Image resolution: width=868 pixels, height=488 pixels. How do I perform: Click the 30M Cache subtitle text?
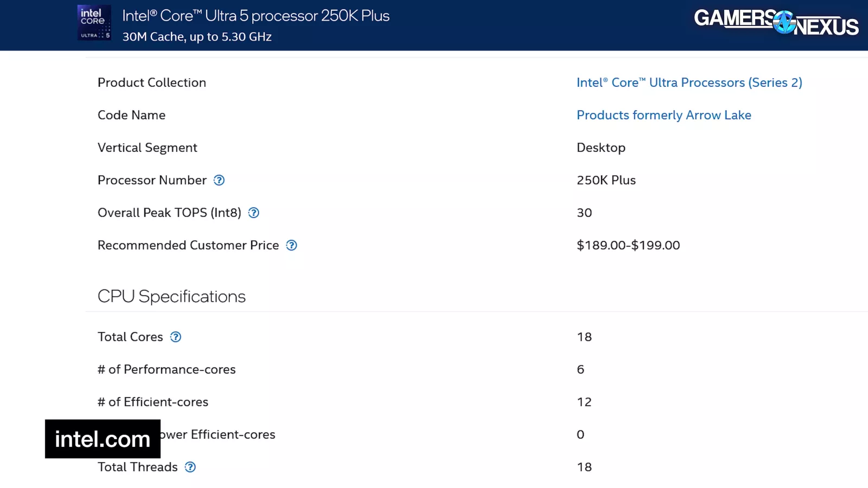[197, 37]
